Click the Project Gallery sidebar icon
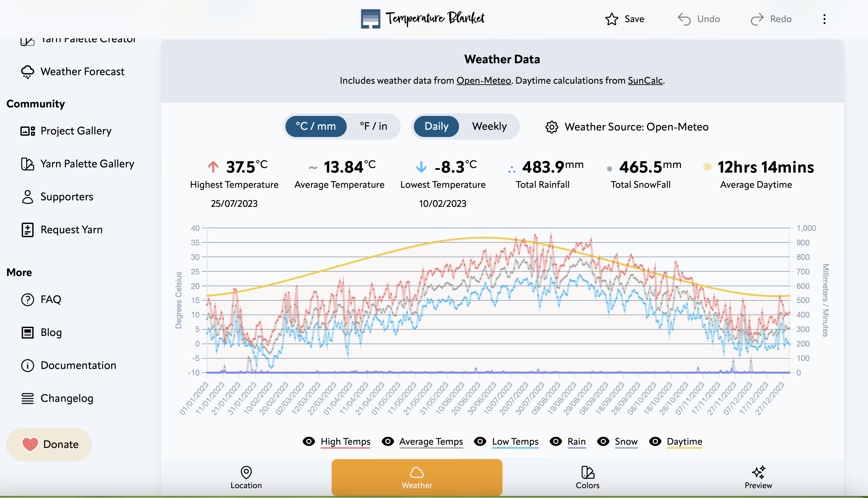868x498 pixels. [28, 131]
